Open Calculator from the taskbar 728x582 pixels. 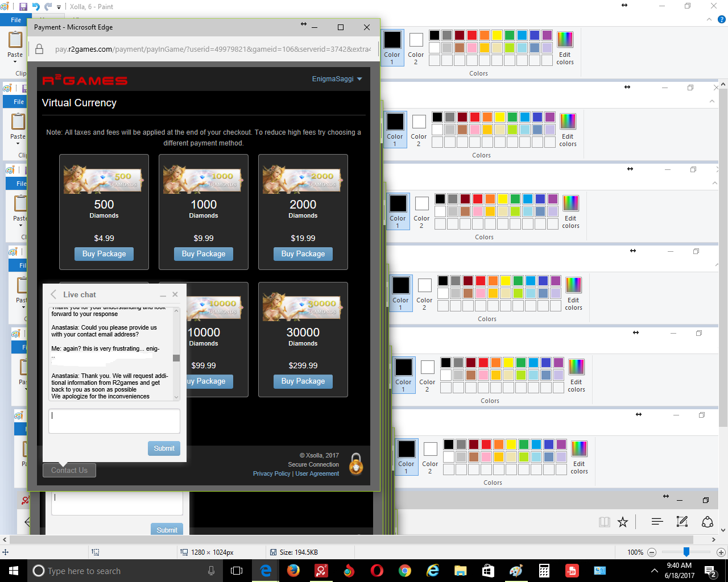[544, 571]
